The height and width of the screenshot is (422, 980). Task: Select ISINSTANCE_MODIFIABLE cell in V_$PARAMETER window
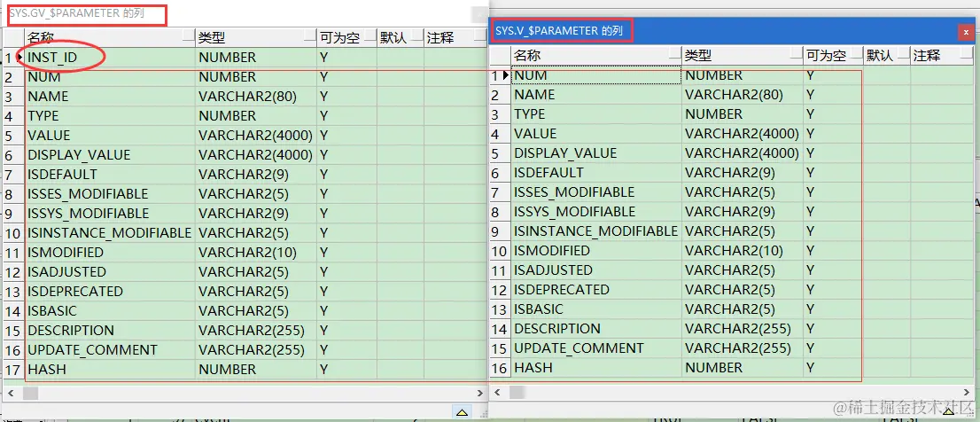pyautogui.click(x=596, y=231)
